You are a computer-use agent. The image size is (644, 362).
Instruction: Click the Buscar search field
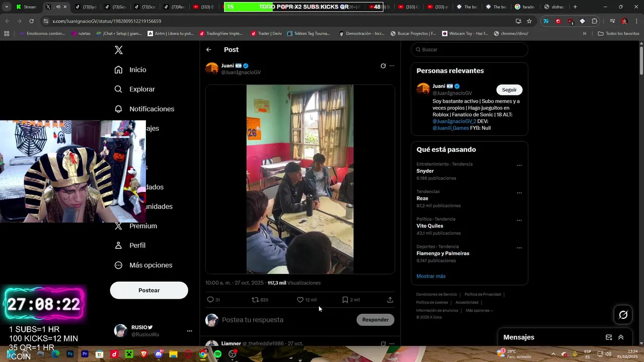[x=469, y=50]
